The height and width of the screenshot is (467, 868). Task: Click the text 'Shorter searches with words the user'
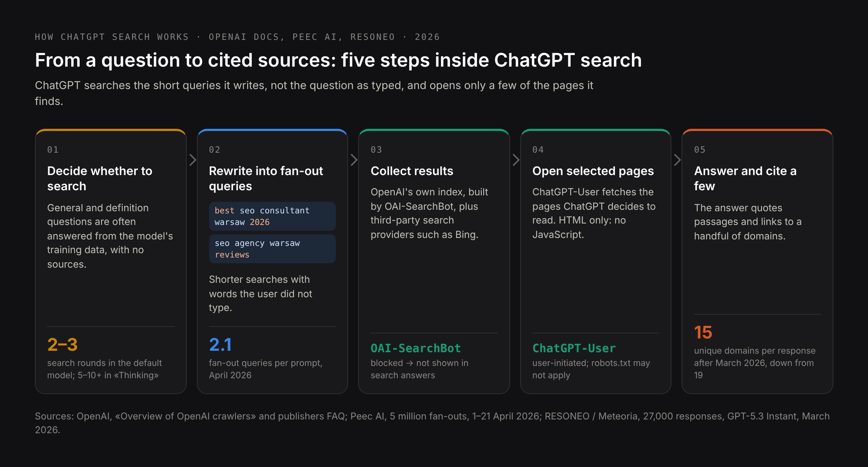coord(260,293)
